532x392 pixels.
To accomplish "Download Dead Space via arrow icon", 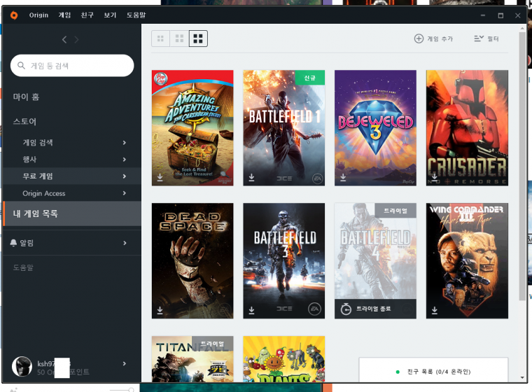I will coord(160,310).
